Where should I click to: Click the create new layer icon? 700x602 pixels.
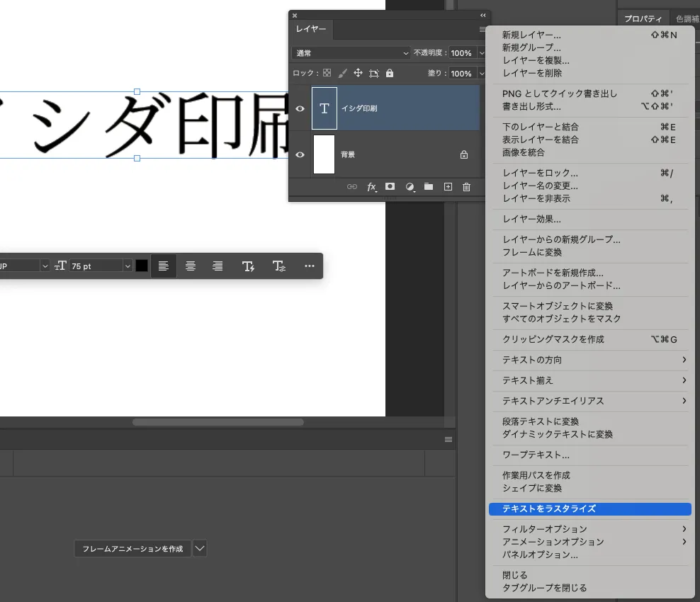pos(448,187)
